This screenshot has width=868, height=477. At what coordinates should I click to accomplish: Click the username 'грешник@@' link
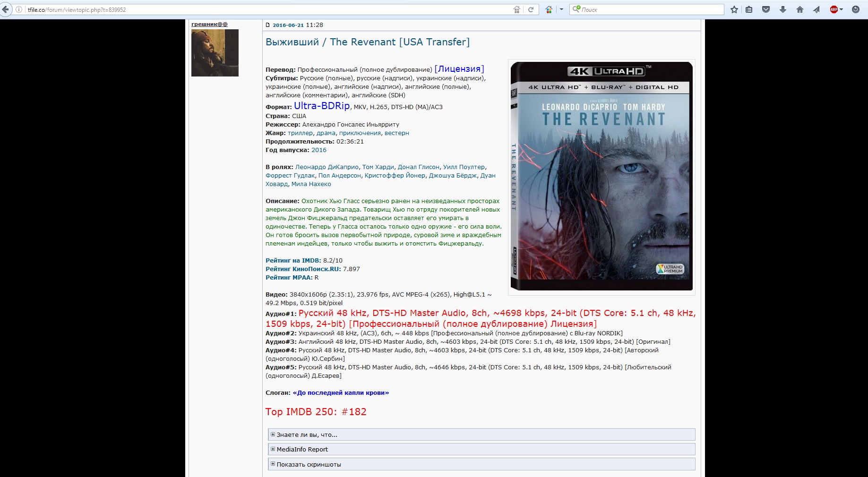pos(209,24)
